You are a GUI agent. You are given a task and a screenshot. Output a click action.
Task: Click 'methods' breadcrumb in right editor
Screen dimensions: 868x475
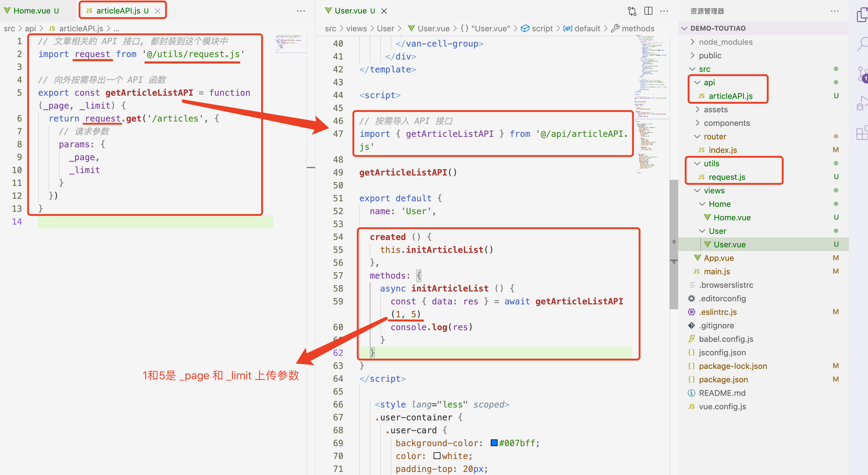point(633,29)
